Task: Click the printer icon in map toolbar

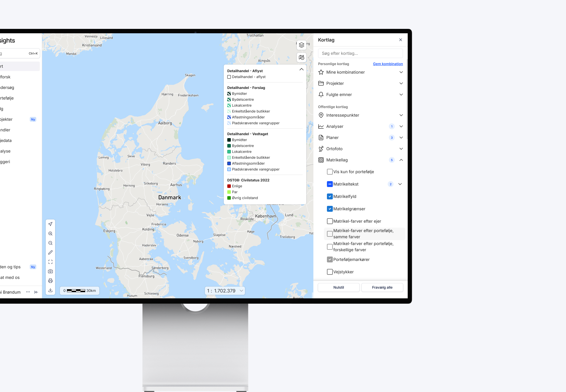Action: (50, 281)
